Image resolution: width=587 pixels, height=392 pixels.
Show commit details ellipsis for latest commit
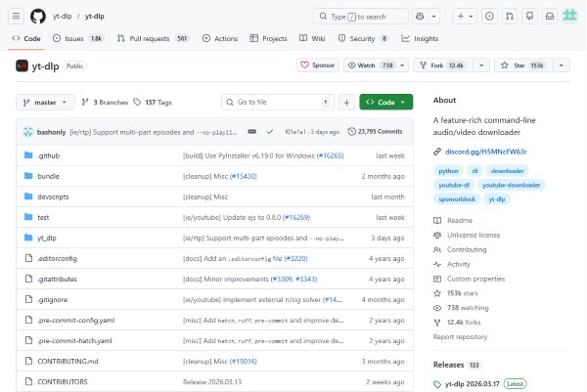click(251, 131)
